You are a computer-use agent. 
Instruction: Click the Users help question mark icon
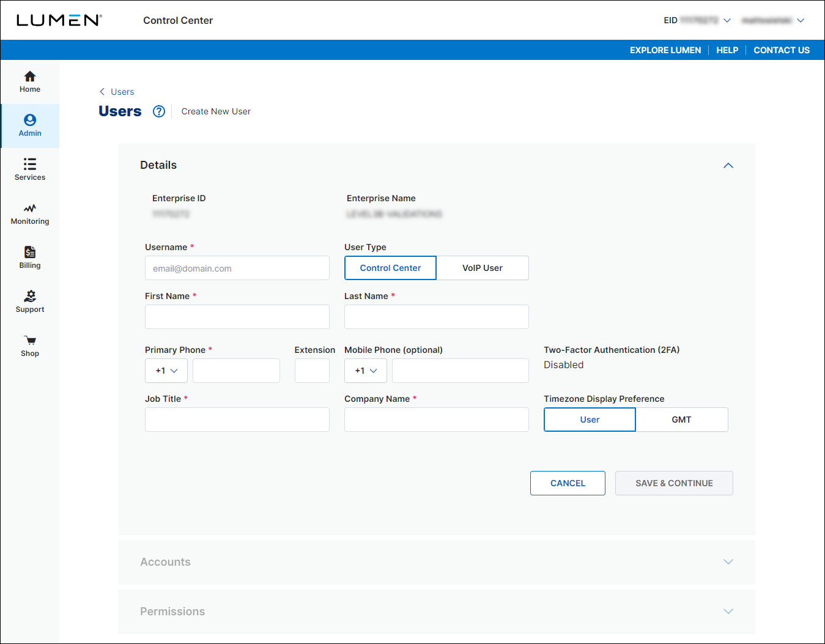click(159, 111)
